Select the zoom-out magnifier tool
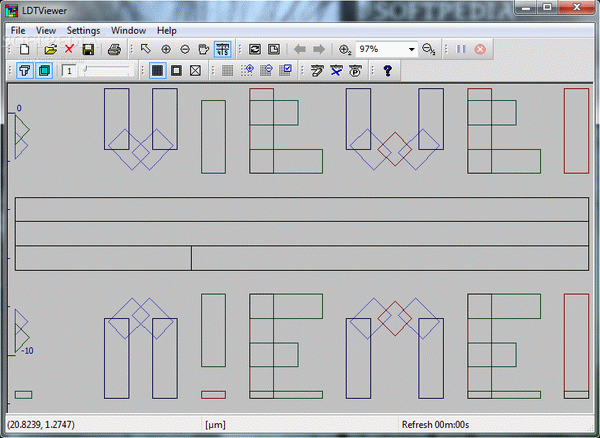Image resolution: width=600 pixels, height=438 pixels. pyautogui.click(x=185, y=49)
